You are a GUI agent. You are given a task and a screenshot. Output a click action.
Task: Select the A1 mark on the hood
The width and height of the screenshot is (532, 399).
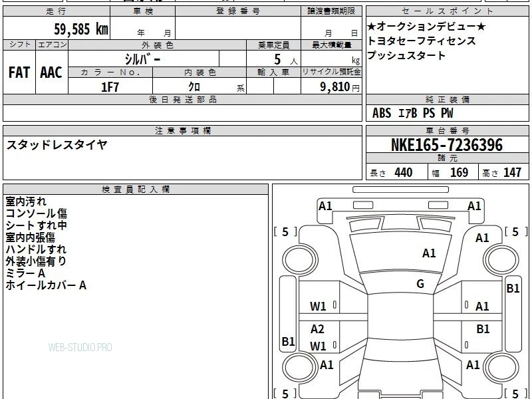click(x=429, y=253)
